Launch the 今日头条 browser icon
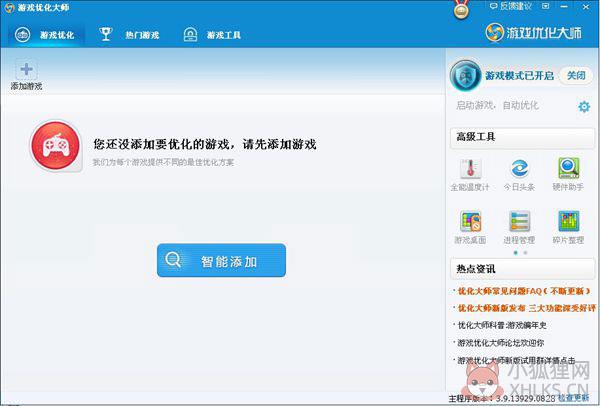This screenshot has width=600, height=406. 519,174
